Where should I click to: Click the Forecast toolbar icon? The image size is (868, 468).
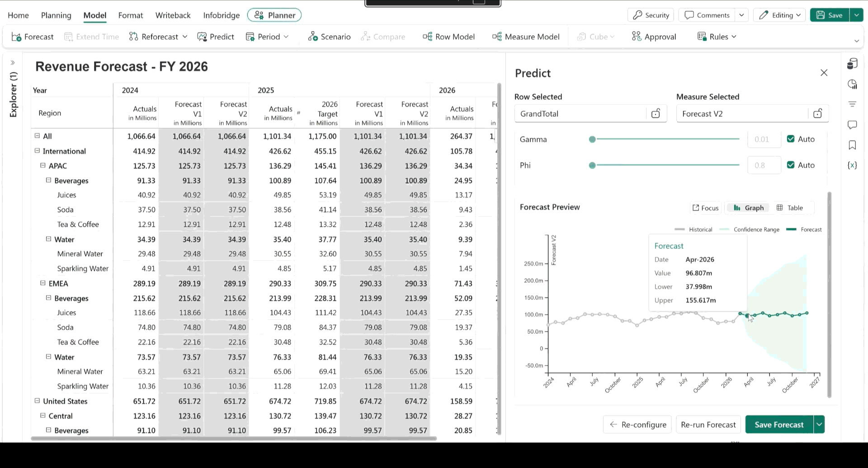coord(32,37)
